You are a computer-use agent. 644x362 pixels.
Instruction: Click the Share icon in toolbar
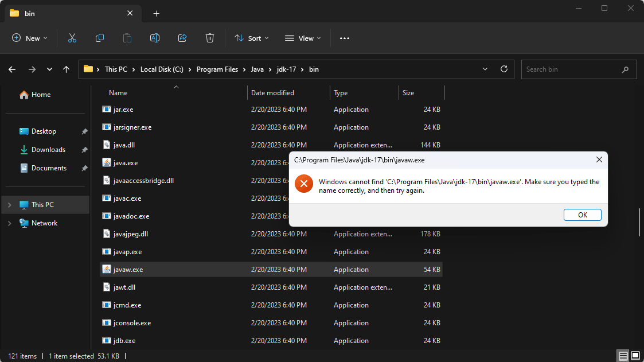point(182,38)
